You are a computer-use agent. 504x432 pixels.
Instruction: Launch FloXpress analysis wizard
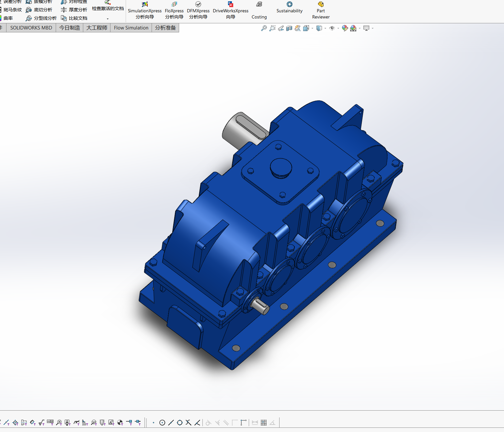(x=174, y=10)
